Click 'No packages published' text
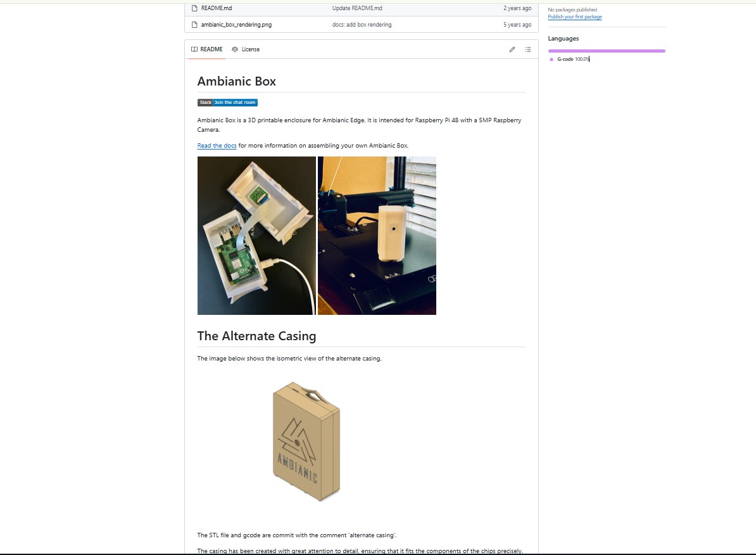Image resolution: width=756 pixels, height=555 pixels. tap(572, 10)
